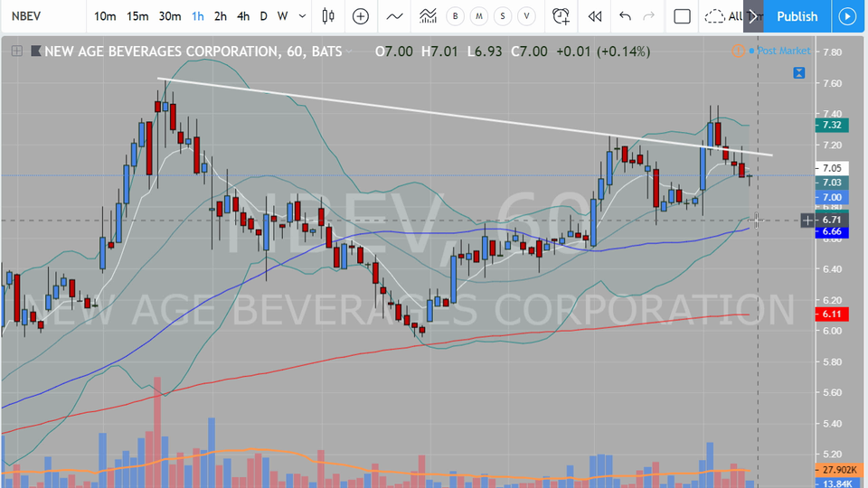868x488 pixels.
Task: Select the 15m timeframe
Action: point(137,16)
